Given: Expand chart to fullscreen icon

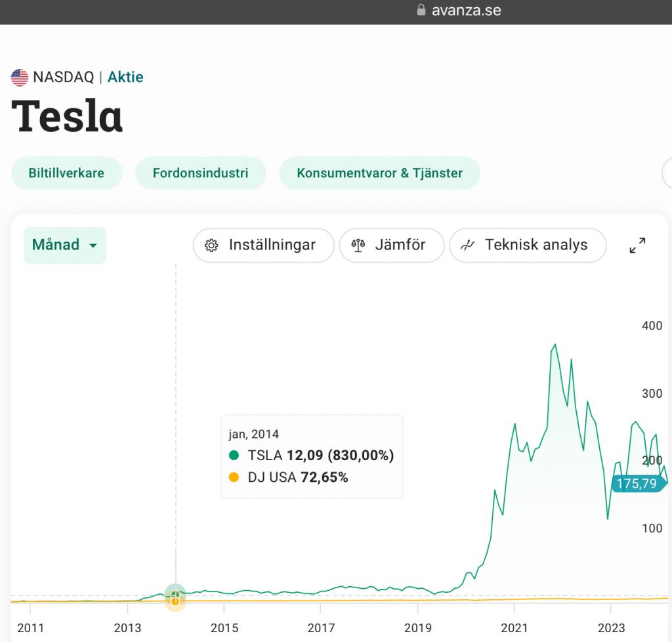Looking at the screenshot, I should pos(637,245).
